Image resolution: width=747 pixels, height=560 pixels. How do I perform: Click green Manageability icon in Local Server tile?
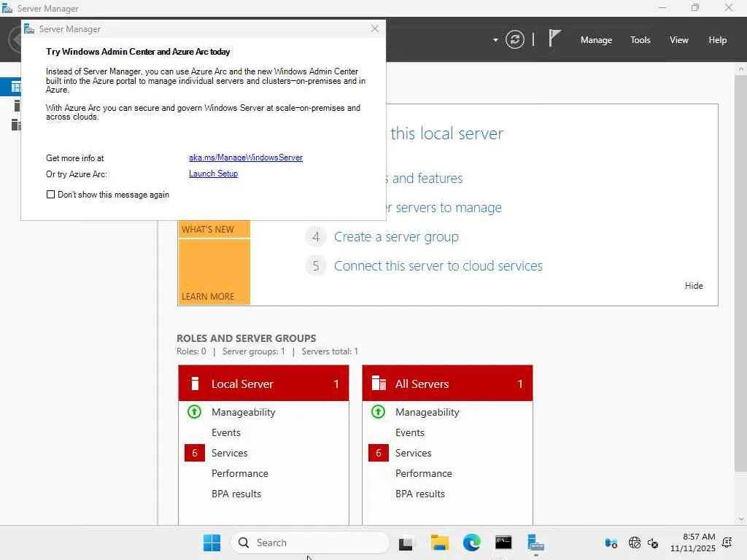click(x=194, y=411)
